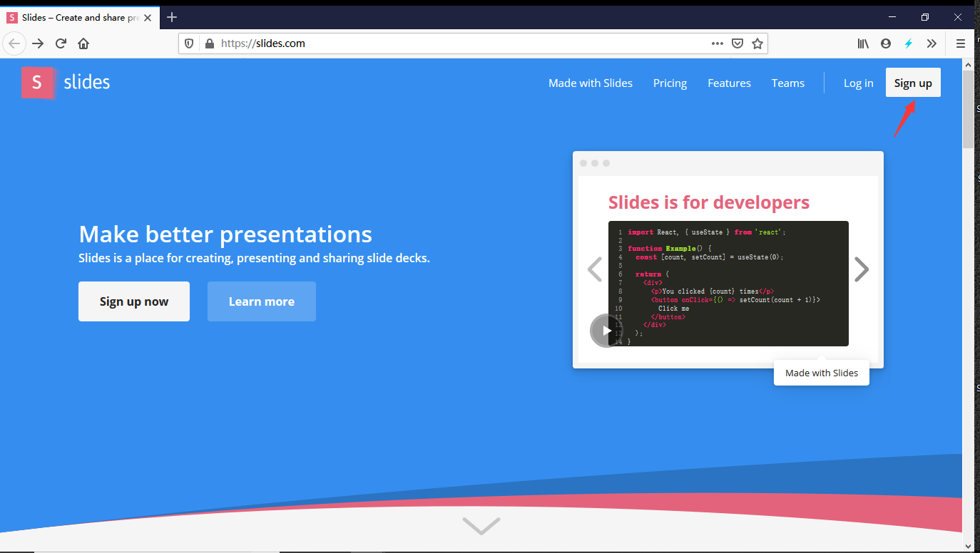Click the code sample in the demo slide
Screen dimensions: 980x553
pos(728,284)
